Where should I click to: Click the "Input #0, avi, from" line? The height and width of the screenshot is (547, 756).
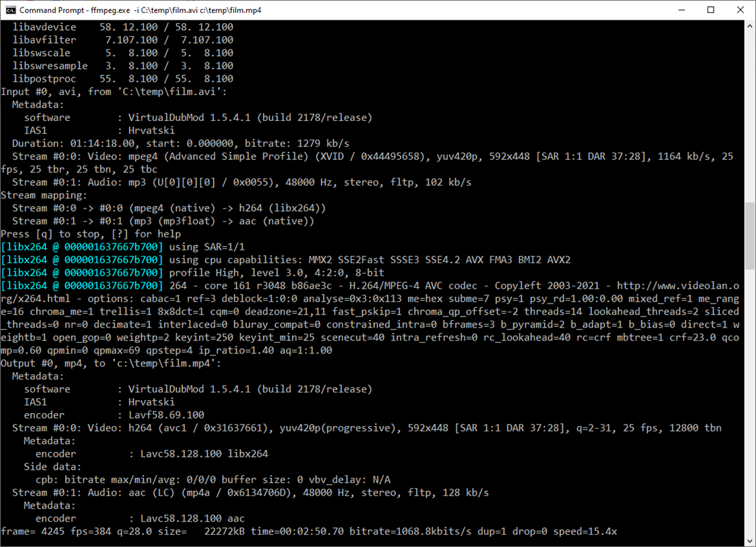pos(113,92)
